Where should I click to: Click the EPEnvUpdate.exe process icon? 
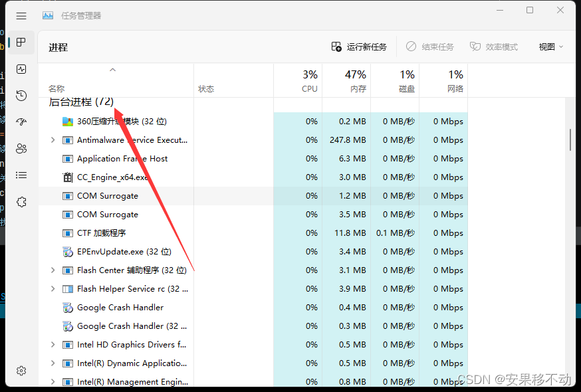coord(67,252)
